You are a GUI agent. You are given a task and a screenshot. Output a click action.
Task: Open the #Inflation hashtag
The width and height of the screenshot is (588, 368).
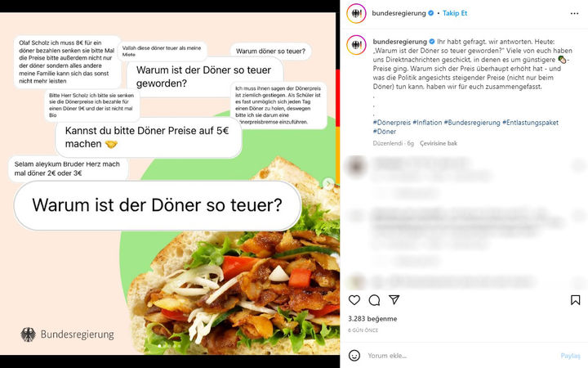[427, 123]
